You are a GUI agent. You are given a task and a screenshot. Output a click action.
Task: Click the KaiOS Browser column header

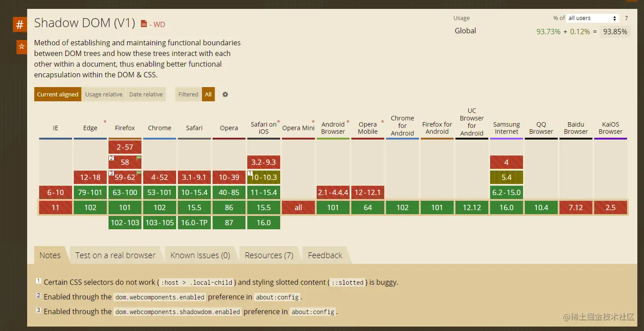(611, 128)
